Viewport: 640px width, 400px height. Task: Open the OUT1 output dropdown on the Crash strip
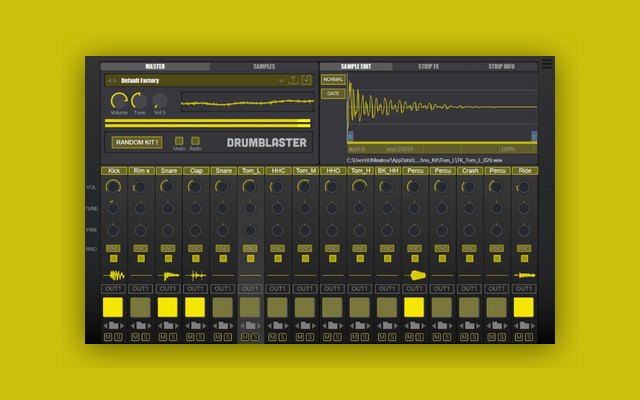pos(469,289)
